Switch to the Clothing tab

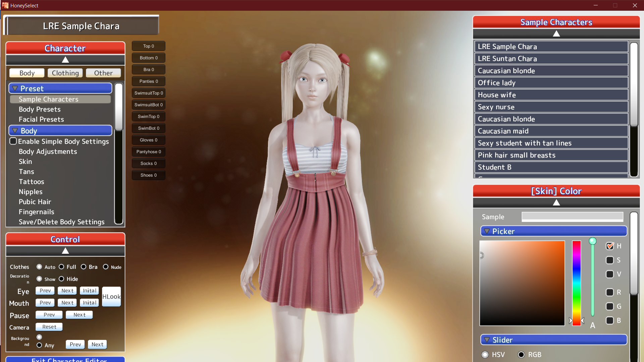pyautogui.click(x=65, y=73)
